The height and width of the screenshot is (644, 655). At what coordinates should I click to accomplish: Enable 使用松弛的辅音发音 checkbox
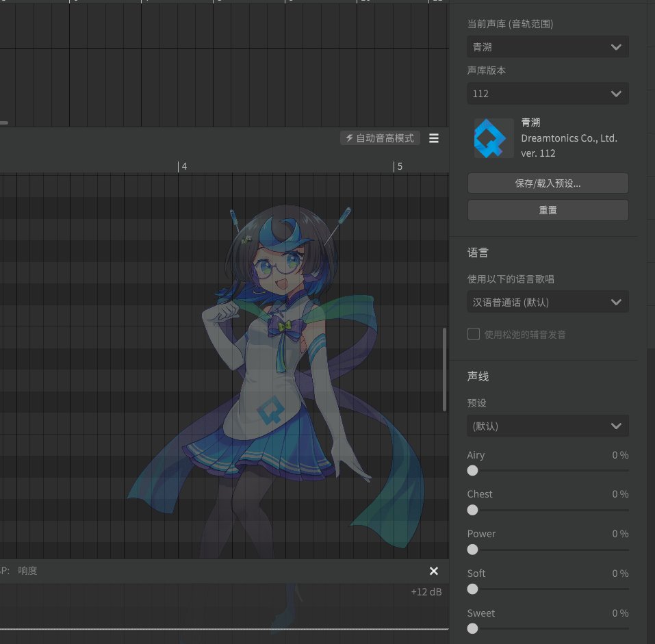pyautogui.click(x=474, y=334)
